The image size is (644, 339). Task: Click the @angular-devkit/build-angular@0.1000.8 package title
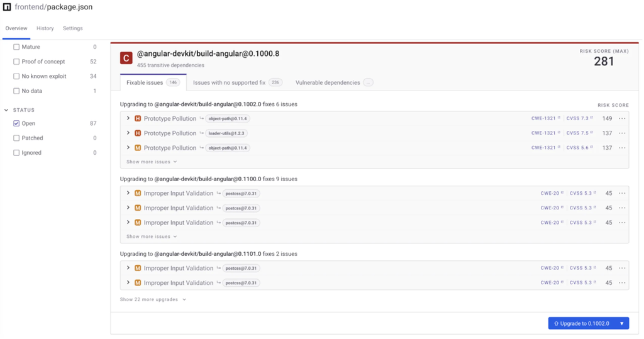(x=208, y=54)
